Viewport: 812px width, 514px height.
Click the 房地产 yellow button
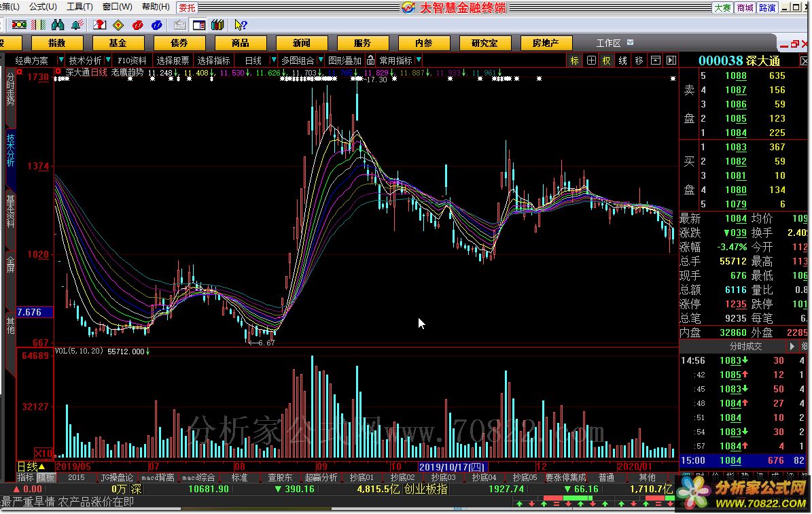pyautogui.click(x=546, y=43)
